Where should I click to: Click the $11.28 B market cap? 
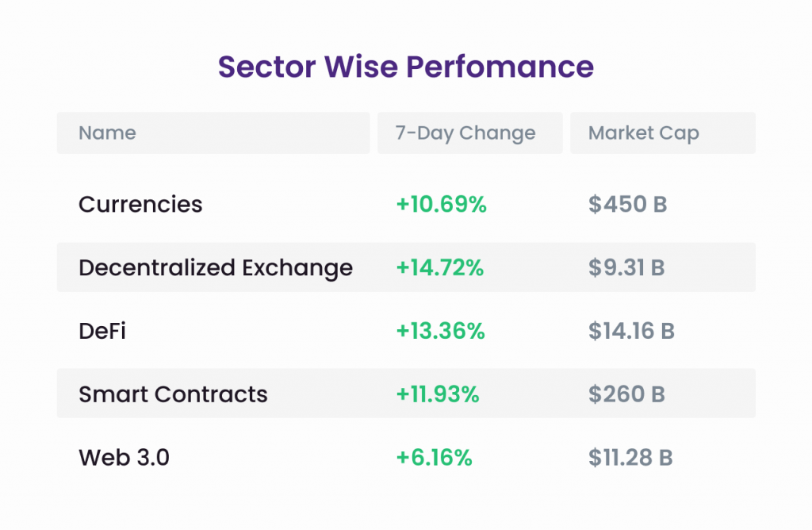pos(630,458)
